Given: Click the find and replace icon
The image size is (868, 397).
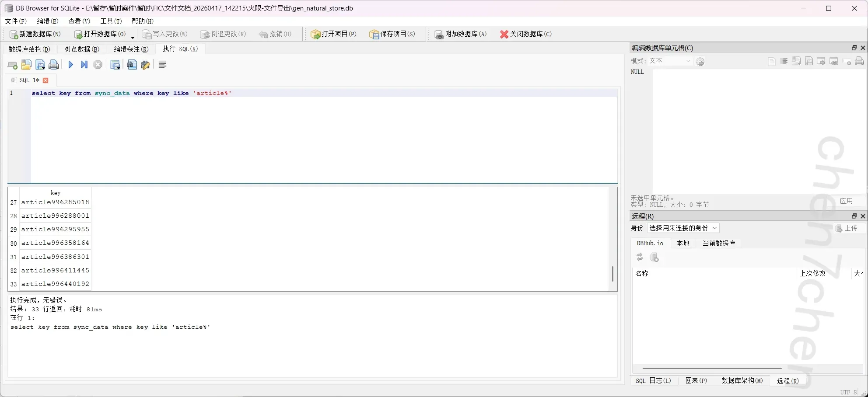Looking at the screenshot, I should point(145,65).
